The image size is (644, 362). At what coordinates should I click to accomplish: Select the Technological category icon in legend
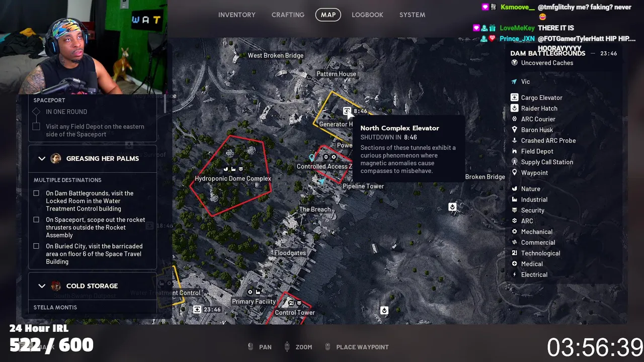tap(514, 253)
